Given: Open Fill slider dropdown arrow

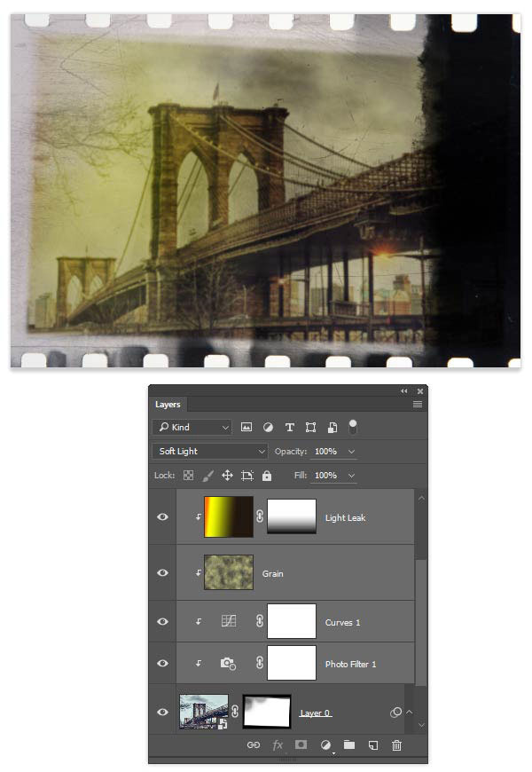Looking at the screenshot, I should [x=351, y=476].
